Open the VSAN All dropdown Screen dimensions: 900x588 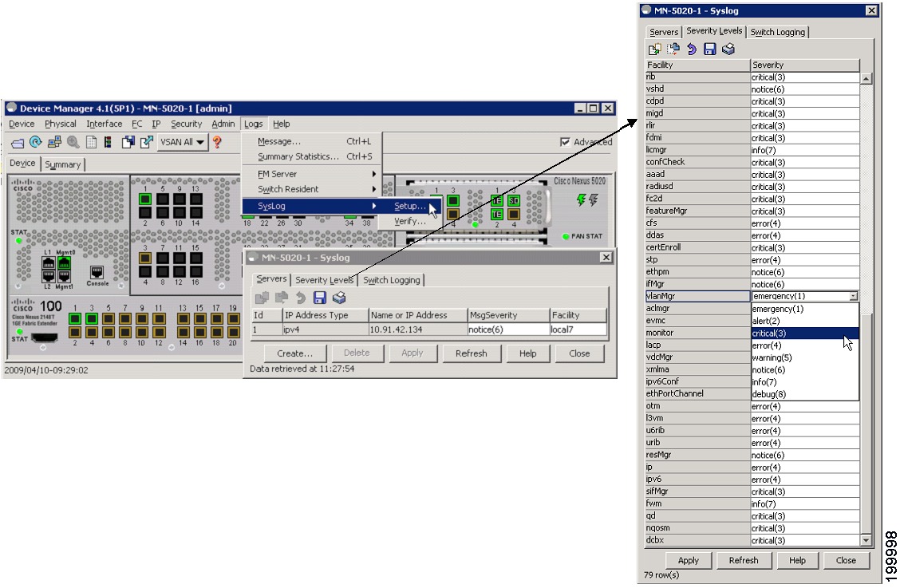182,142
